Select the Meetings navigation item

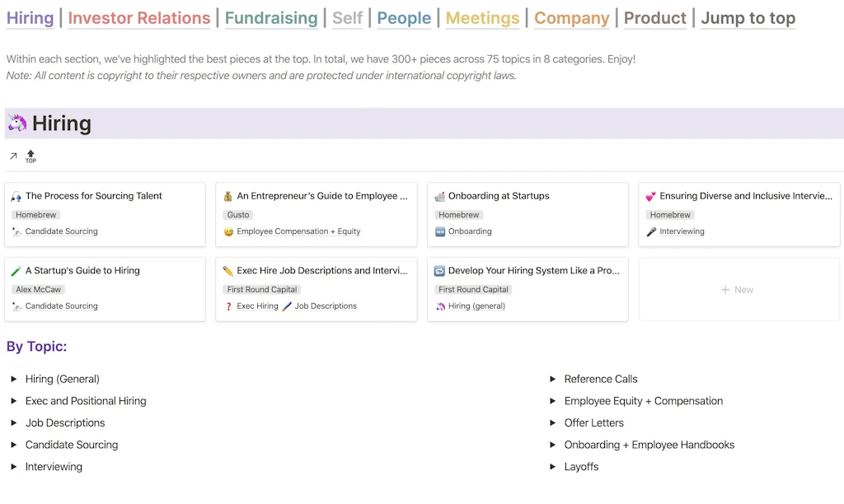pyautogui.click(x=482, y=17)
